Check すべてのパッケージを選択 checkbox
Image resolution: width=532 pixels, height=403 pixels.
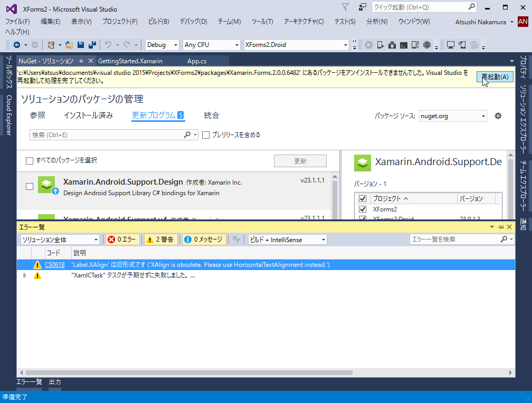pos(30,160)
